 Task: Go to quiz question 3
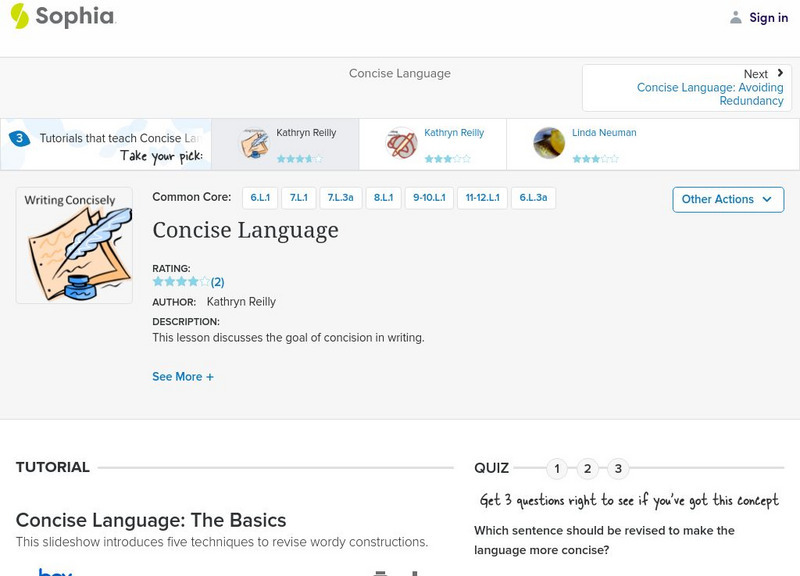coord(618,468)
